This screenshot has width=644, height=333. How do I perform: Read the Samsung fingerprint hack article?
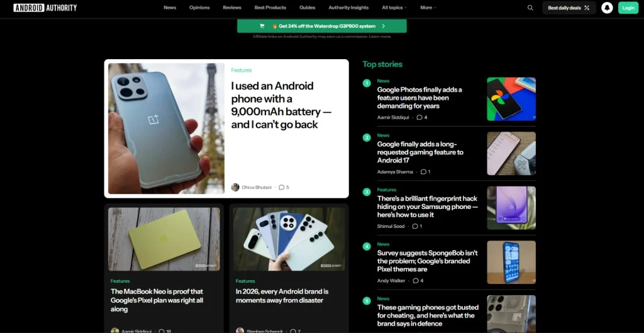click(428, 207)
